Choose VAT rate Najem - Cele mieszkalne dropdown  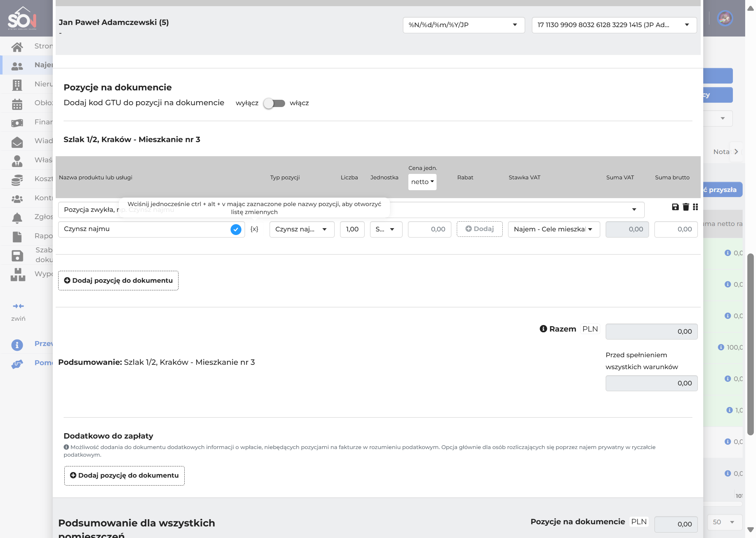pyautogui.click(x=554, y=229)
